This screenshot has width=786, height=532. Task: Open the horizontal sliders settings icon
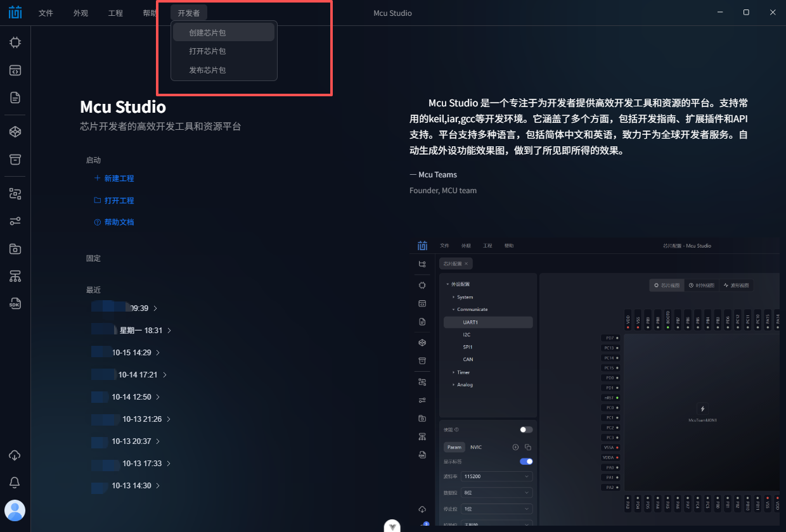pyautogui.click(x=15, y=221)
